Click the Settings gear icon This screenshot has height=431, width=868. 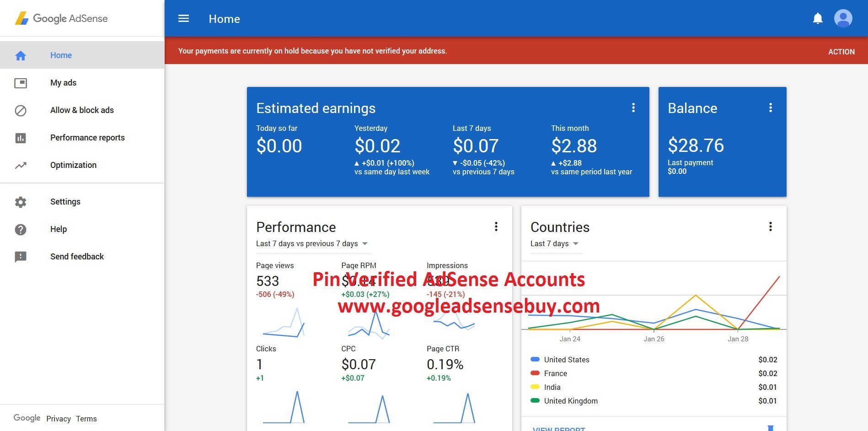click(21, 202)
